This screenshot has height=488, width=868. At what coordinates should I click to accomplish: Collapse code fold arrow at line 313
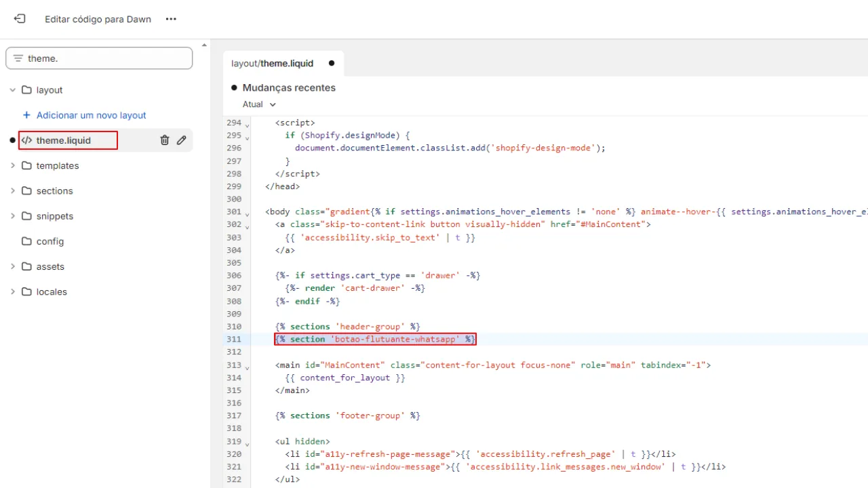click(247, 367)
